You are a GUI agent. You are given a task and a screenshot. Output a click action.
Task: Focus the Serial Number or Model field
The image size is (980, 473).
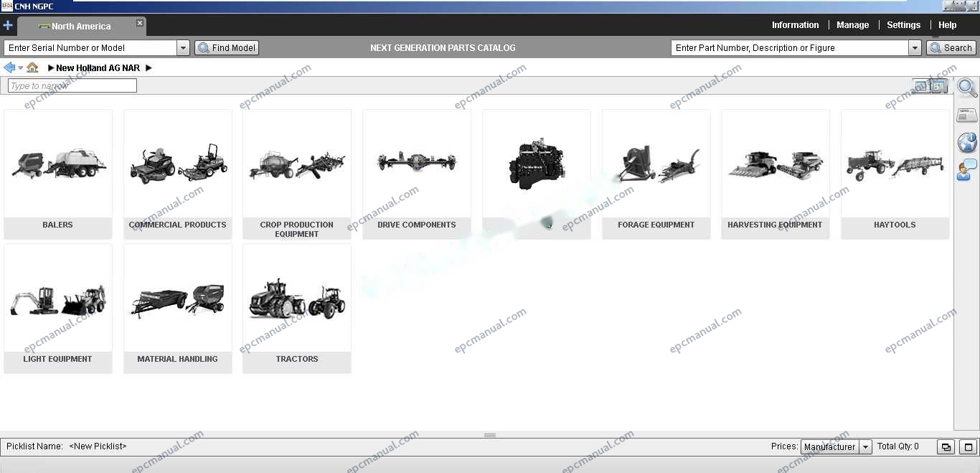click(90, 48)
